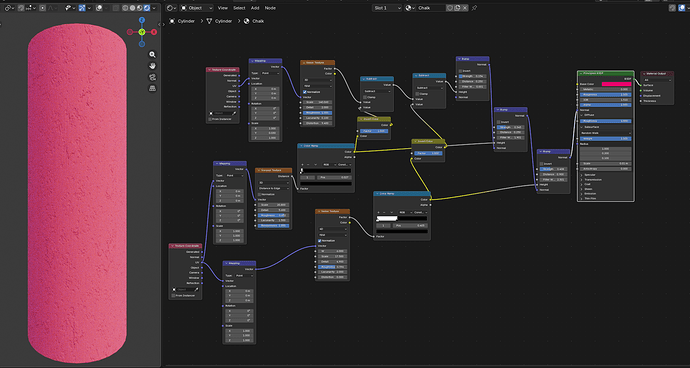Open the Slot 1 material slot dropdown
This screenshot has height=368, width=690.
click(387, 8)
